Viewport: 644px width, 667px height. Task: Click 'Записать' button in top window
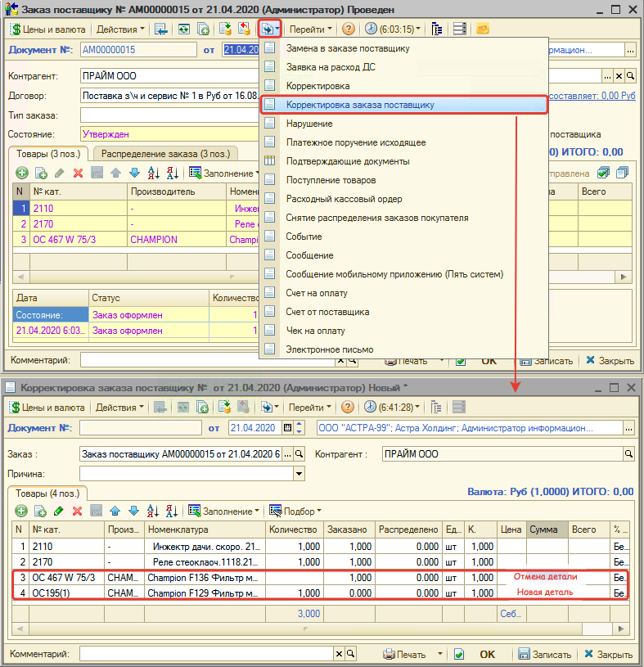(546, 361)
